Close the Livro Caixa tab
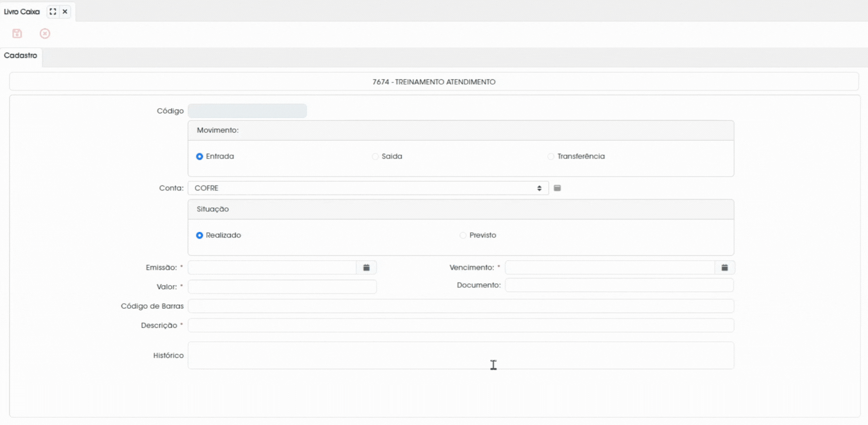 (x=65, y=11)
